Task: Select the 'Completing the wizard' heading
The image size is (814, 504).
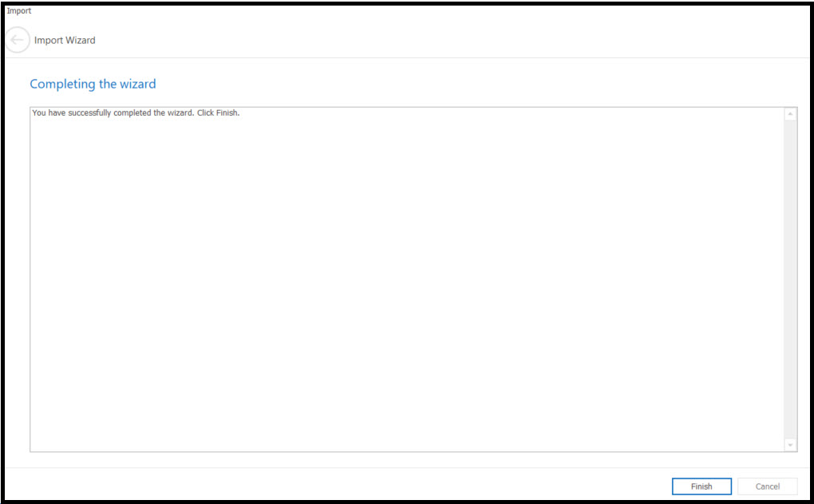Action: [x=93, y=84]
